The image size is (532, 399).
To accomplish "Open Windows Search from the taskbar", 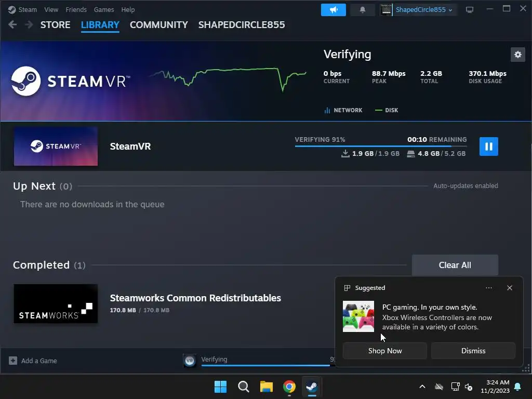I will click(243, 387).
